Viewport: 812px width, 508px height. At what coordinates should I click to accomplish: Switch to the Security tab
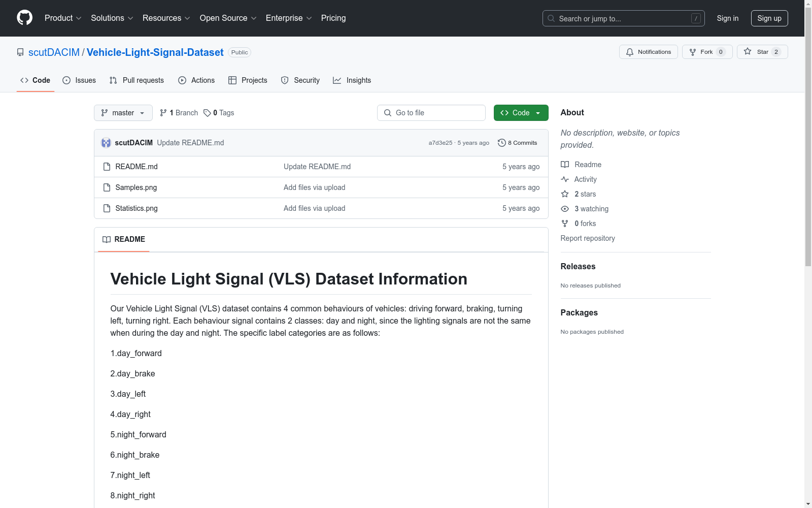[x=300, y=80]
